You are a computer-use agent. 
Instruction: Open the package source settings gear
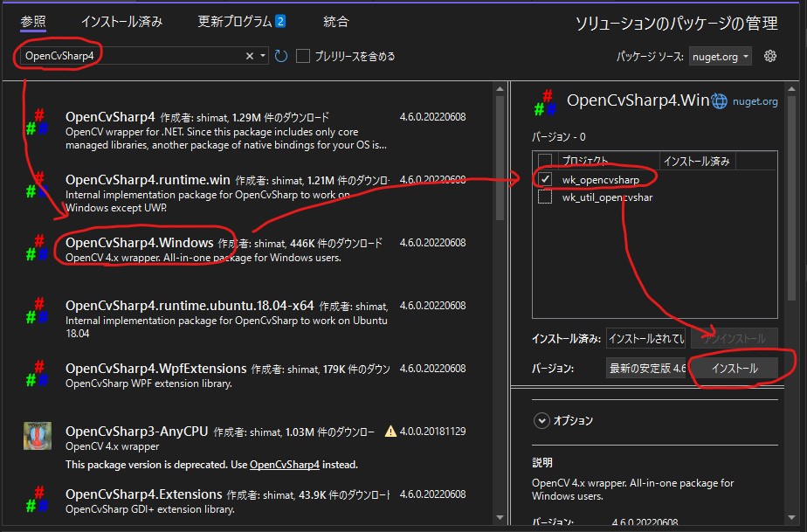tap(770, 56)
